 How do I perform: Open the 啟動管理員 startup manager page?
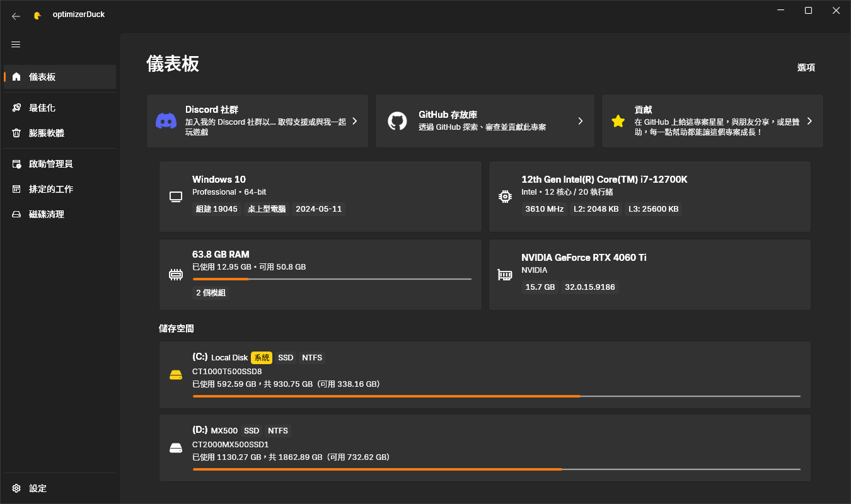[x=60, y=164]
